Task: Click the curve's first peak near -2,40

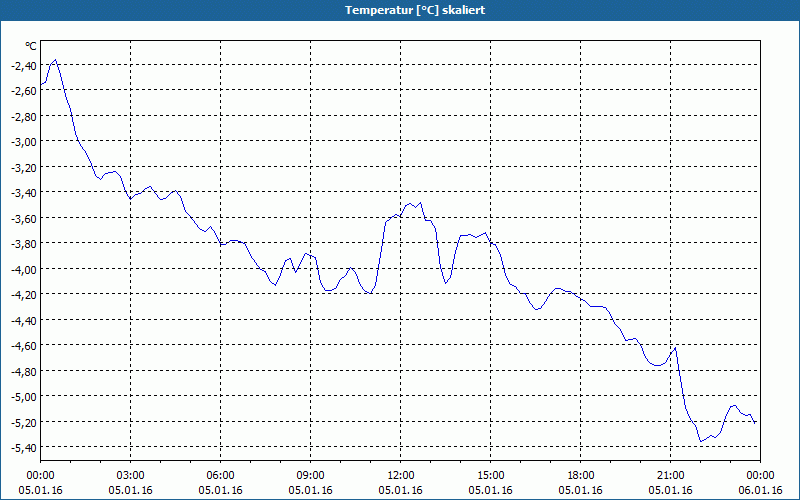Action: pyautogui.click(x=56, y=60)
